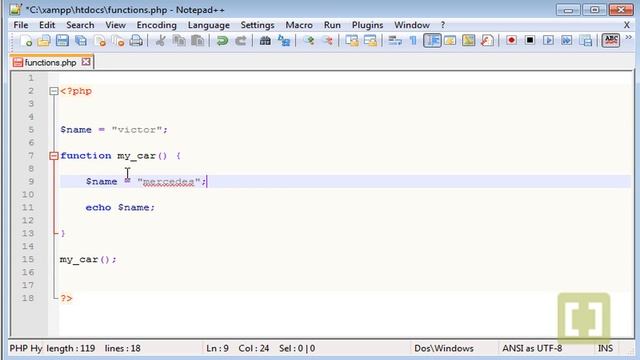Viewport: 640px width, 360px height.
Task: Select the functions.php tab
Action: coord(51,62)
